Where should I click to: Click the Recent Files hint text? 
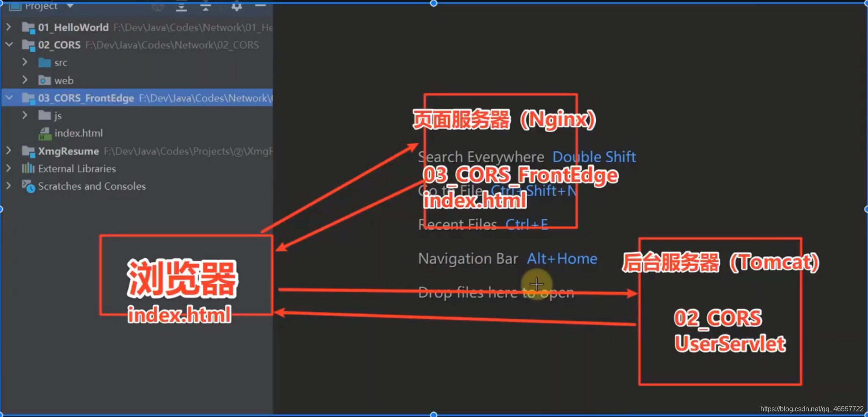[x=458, y=224]
